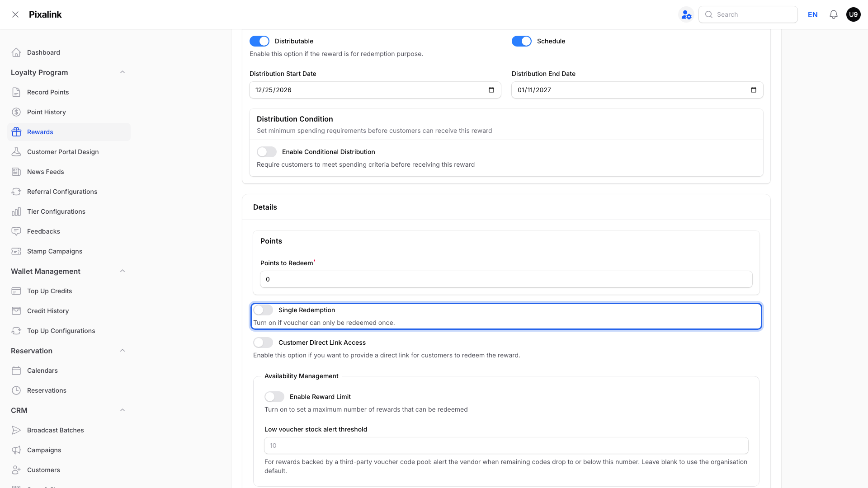Screen dimensions: 868x488
Task: Click the Campaigns megaphone icon
Action: [16, 450]
